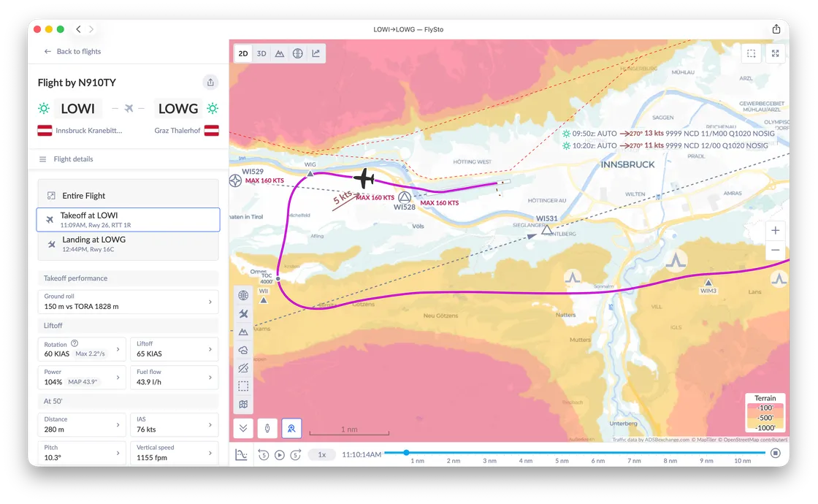Expand Fuel flow 43.9 l/h card
Viewport: 818px width, 504px height.
tap(175, 377)
